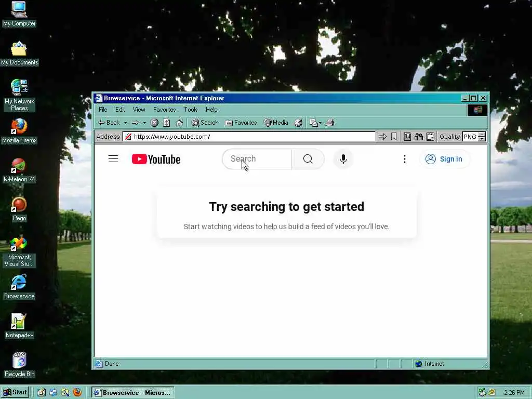Click the voice search microphone
This screenshot has width=532, height=399.
[343, 159]
